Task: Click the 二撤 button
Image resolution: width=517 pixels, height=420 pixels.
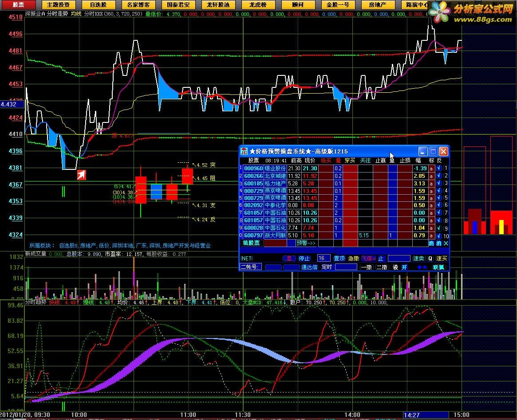Action: [382, 267]
